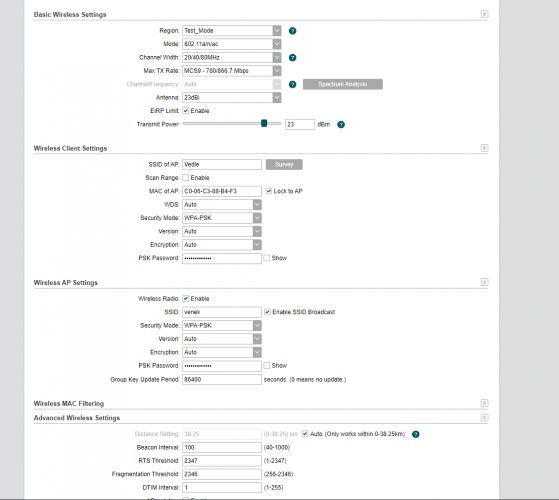Screen dimensions: 559x500
Task: Click the Survey button
Action: (x=284, y=164)
